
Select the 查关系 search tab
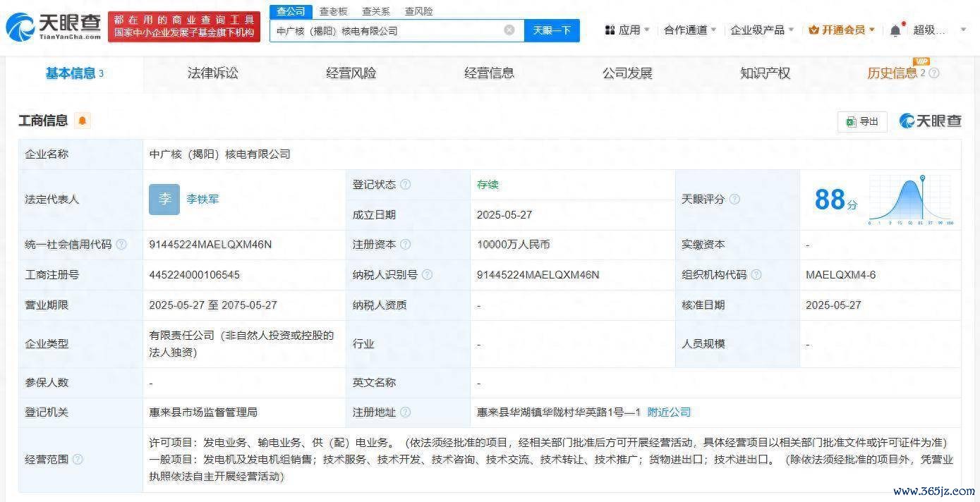click(376, 11)
